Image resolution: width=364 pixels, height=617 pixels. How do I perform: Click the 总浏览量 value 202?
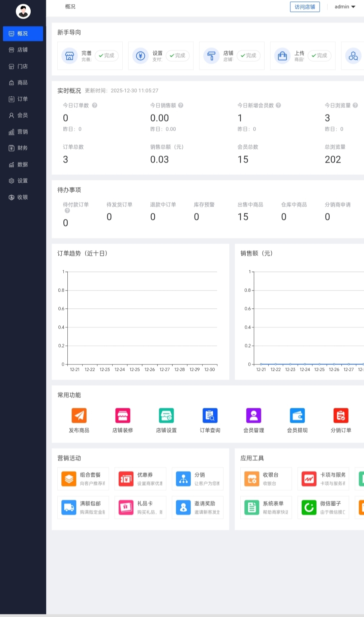333,159
